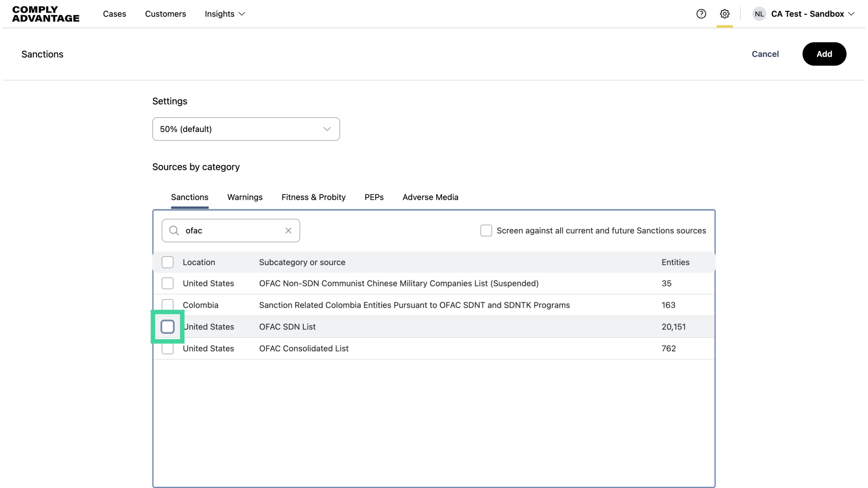Enable screening against all future Sanctions sources
Image resolution: width=868 pixels, height=488 pixels.
tap(486, 230)
